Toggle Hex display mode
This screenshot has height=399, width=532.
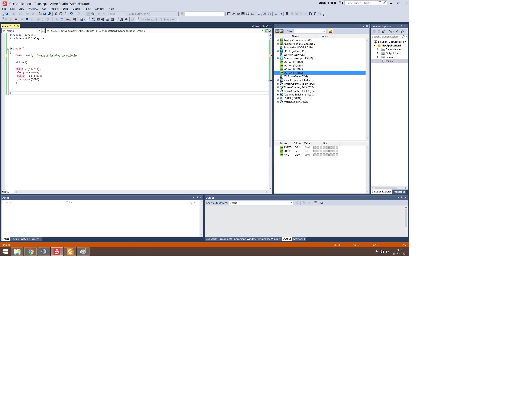(68, 19)
